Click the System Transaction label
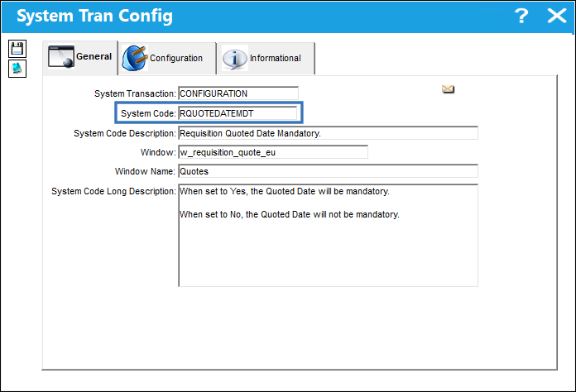576x392 pixels. pyautogui.click(x=135, y=93)
